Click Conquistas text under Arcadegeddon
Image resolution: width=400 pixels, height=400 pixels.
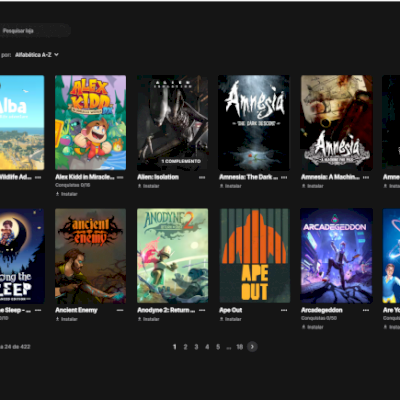(319, 318)
